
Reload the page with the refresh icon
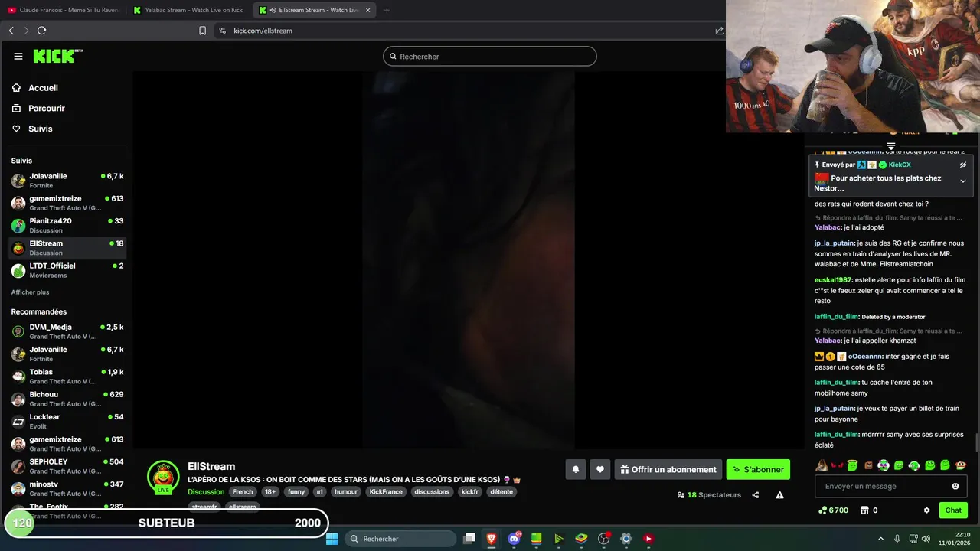(41, 31)
